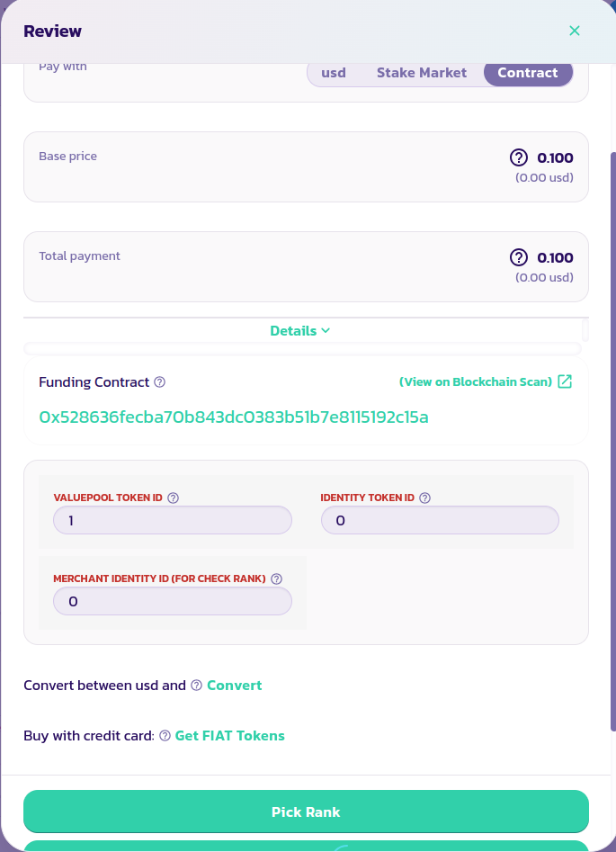Click the help icon before Get FIAT Tokens

pos(165,736)
